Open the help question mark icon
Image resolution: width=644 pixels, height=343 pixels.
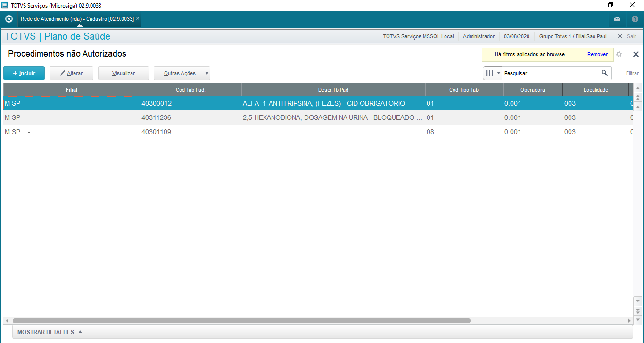(634, 19)
